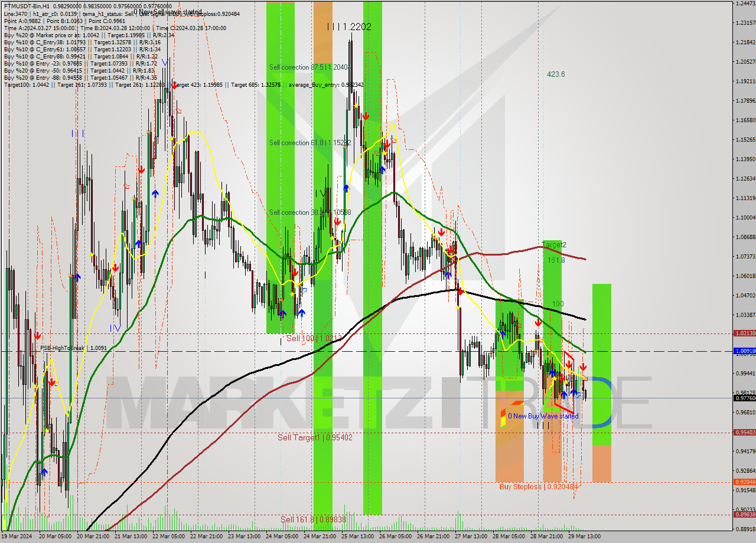Click the 'Sell 161.8 | 0.89838' label
756x543 pixels.
(x=313, y=519)
